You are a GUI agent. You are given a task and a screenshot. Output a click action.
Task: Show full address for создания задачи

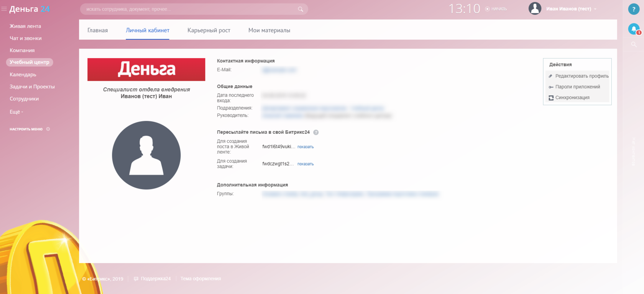click(x=306, y=164)
